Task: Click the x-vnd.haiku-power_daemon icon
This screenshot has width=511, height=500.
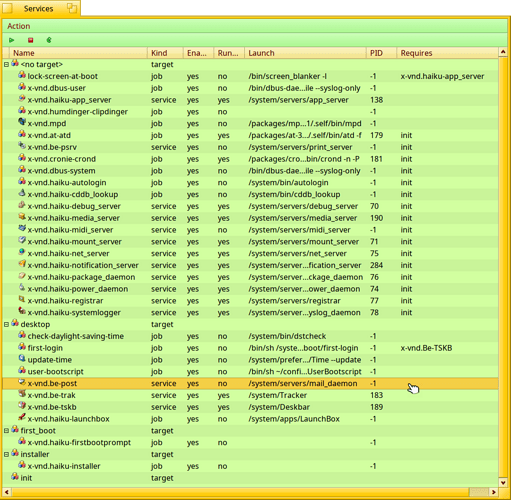Action: 22,288
